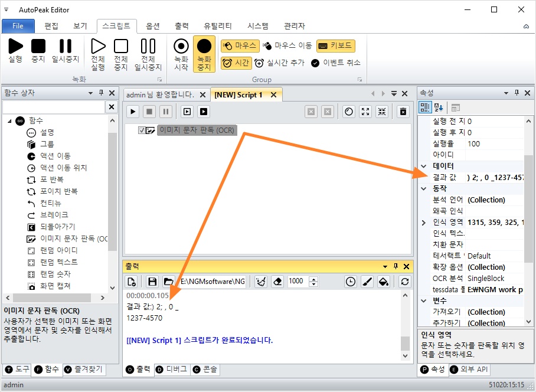Click outlined step-run icon in script toolbar
536x392 pixels.
click(x=187, y=112)
